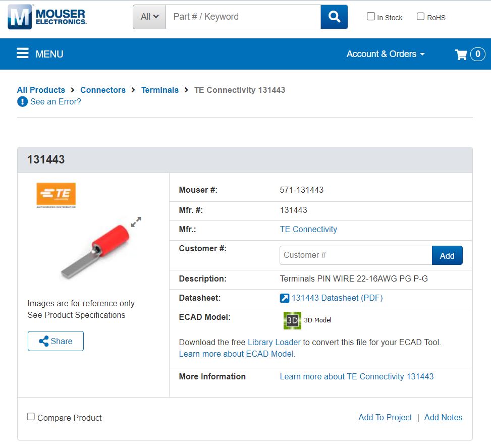The height and width of the screenshot is (448, 491).
Task: Go to Connectors breadcrumb
Action: click(x=103, y=90)
